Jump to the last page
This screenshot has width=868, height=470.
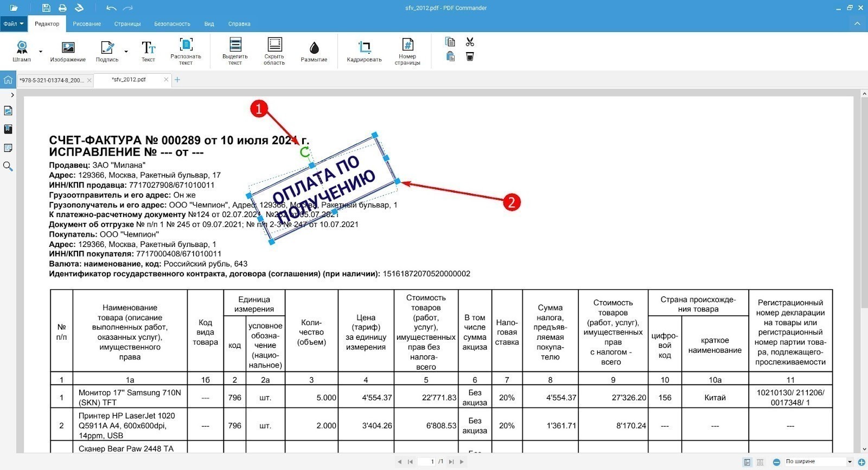coord(451,462)
